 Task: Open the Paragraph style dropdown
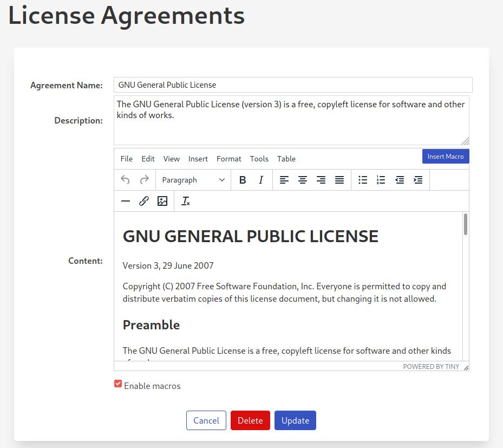click(x=193, y=179)
